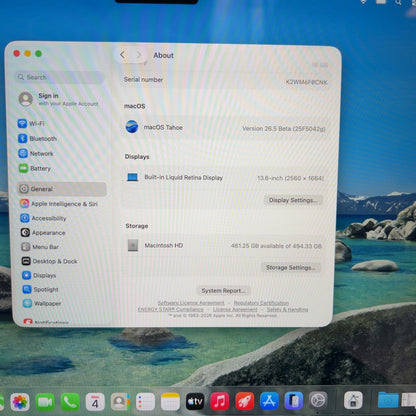The height and width of the screenshot is (416, 416).
Task: Click the macOS Tahoe icon
Action: [x=132, y=127]
